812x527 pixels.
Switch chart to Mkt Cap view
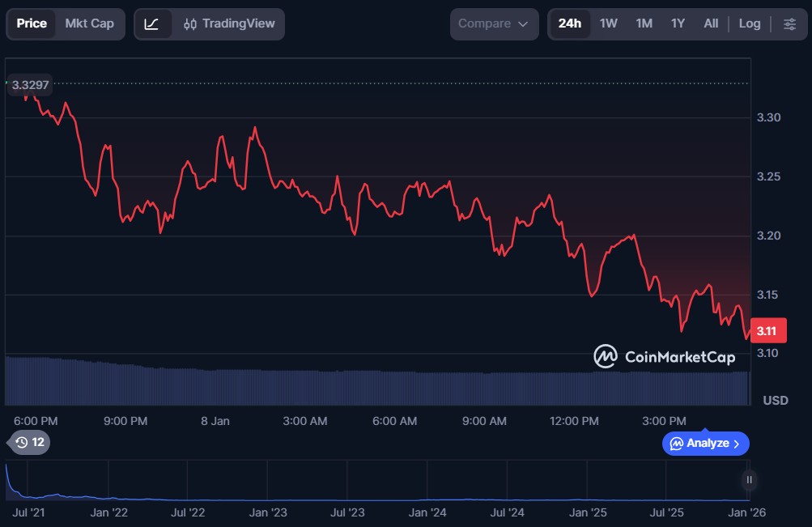pos(89,23)
